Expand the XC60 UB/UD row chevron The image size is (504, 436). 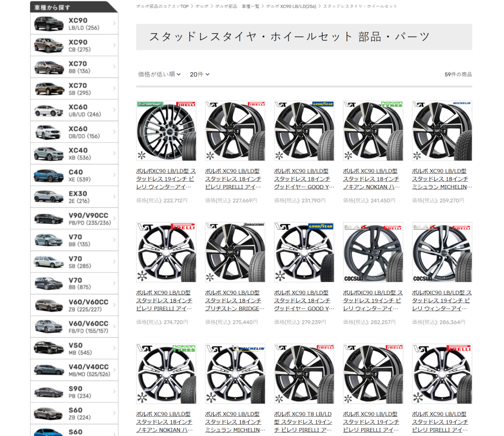pos(114,111)
